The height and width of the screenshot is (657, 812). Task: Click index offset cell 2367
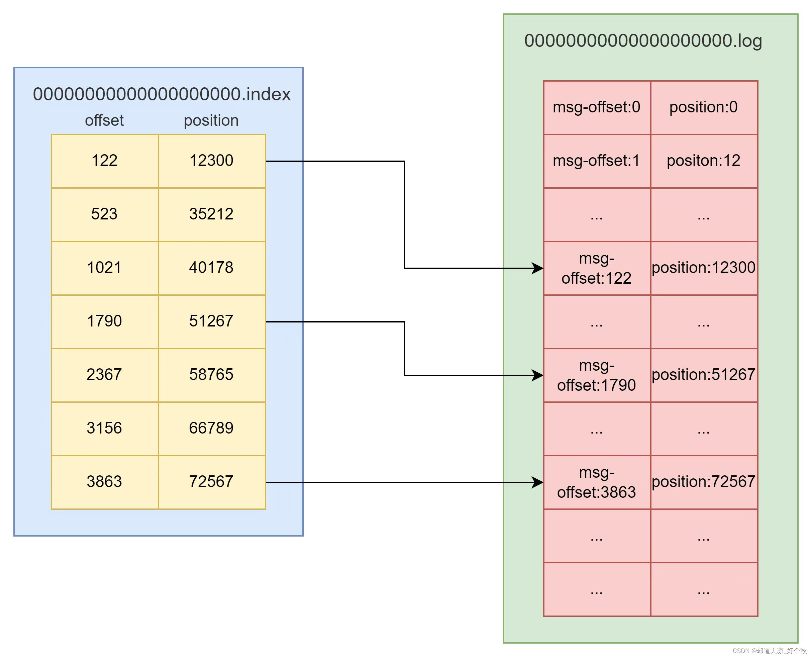click(x=105, y=375)
